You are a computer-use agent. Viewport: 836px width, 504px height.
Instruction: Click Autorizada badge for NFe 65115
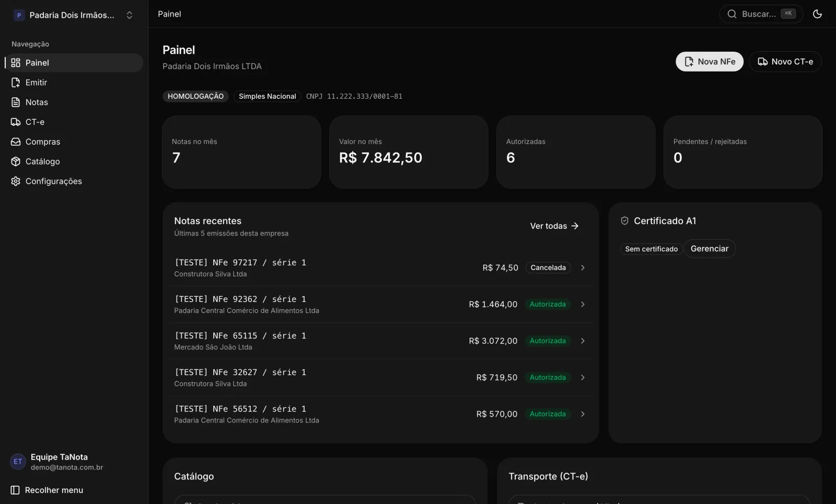548,341
